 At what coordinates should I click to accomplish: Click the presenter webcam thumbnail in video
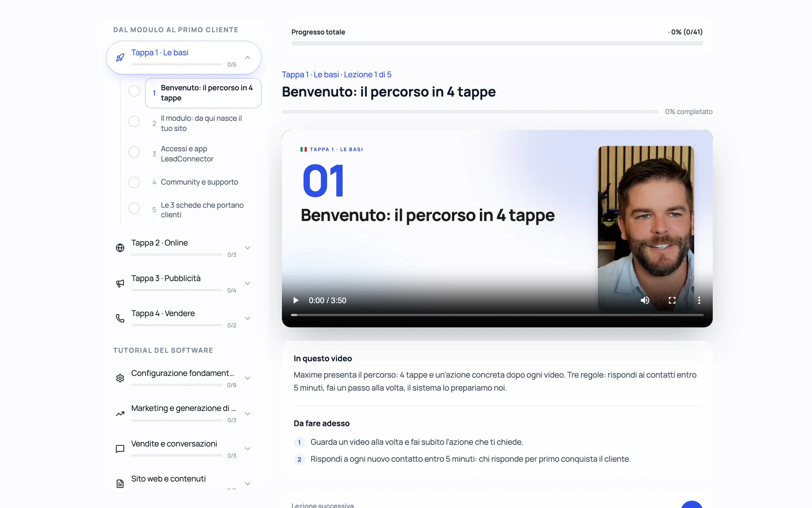pyautogui.click(x=646, y=228)
